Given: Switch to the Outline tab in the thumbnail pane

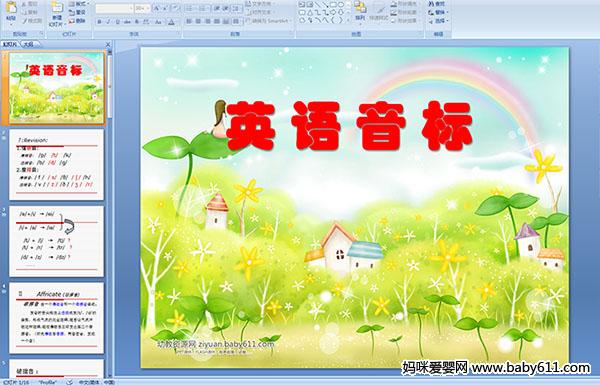Looking at the screenshot, I should click(28, 44).
